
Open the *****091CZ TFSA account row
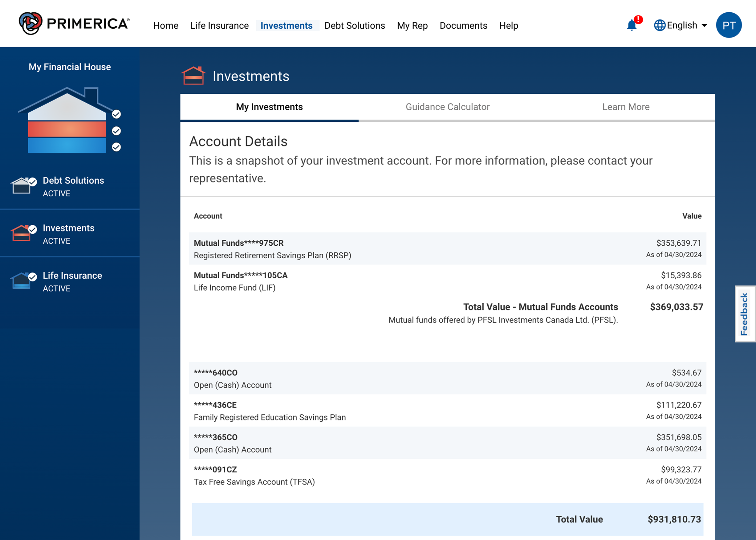point(447,475)
